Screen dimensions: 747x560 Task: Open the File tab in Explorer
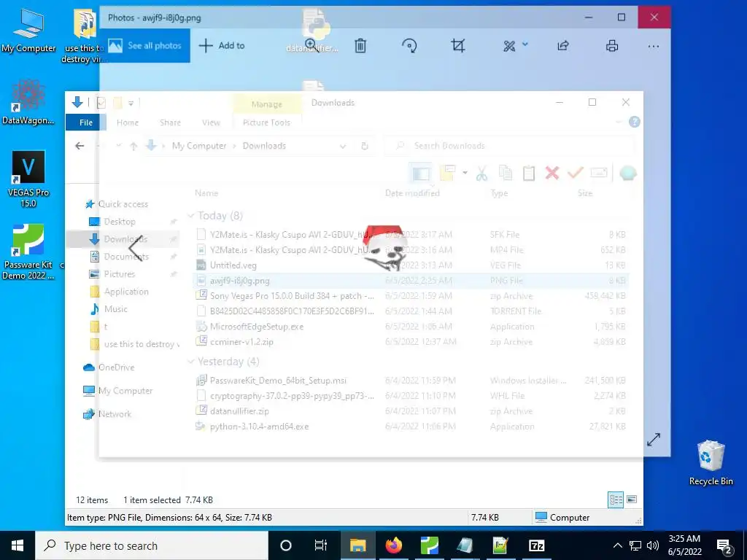pos(86,122)
